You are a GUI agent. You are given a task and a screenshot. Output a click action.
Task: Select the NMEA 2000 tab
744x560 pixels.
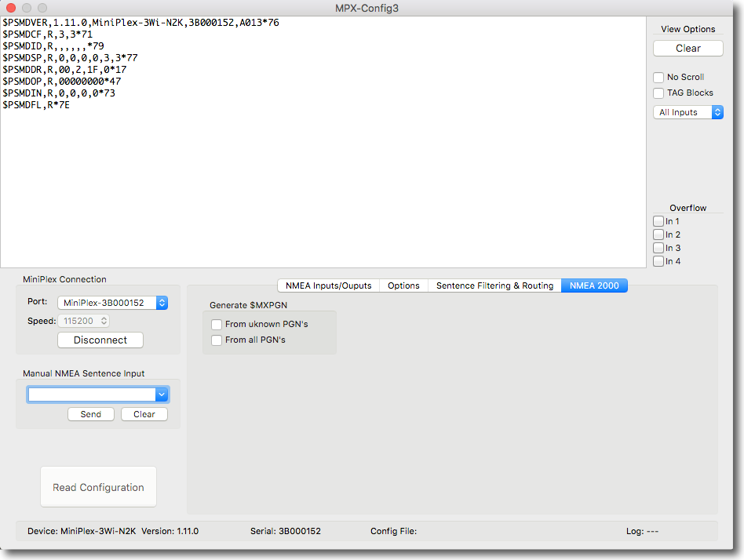[594, 285]
